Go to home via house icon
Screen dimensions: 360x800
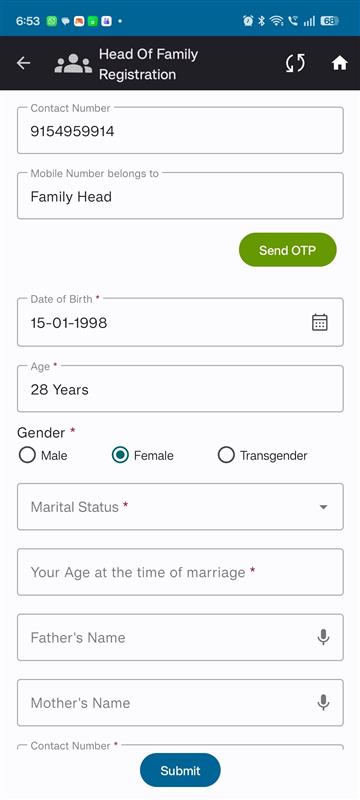point(340,63)
